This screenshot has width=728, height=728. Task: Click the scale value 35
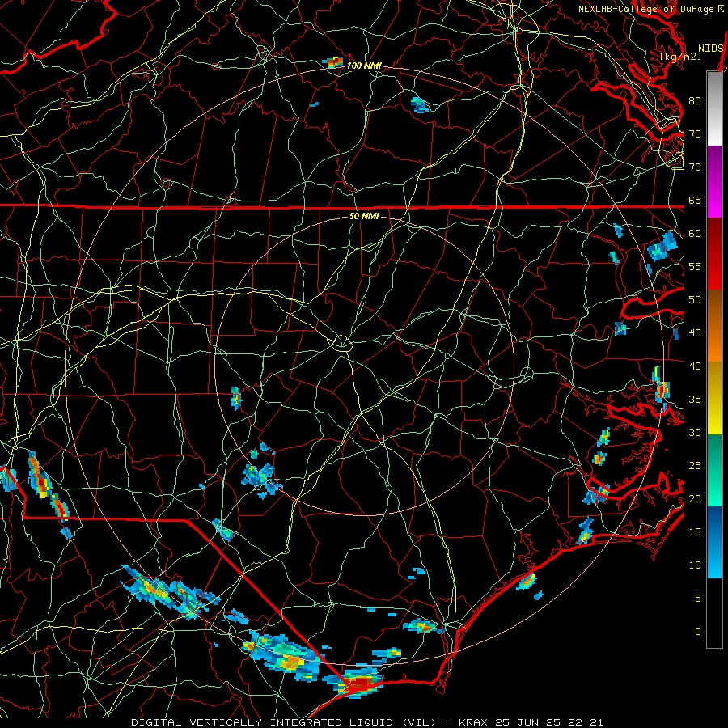(x=695, y=400)
